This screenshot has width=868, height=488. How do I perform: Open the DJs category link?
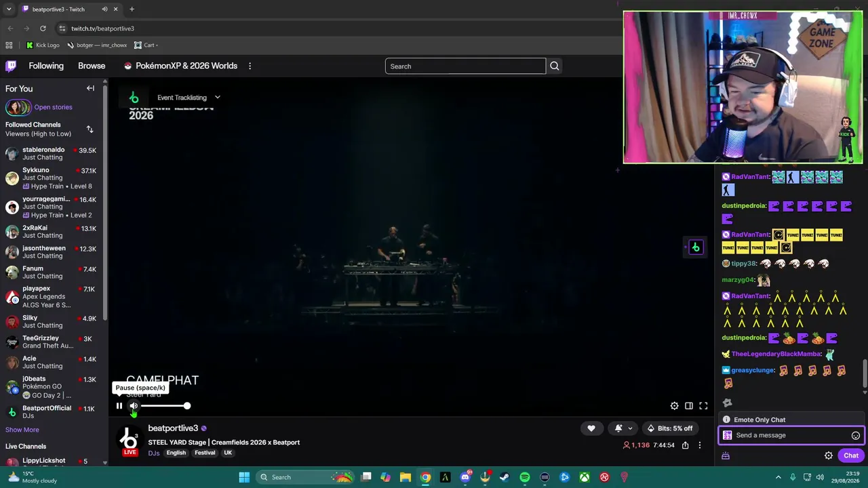[x=154, y=453]
